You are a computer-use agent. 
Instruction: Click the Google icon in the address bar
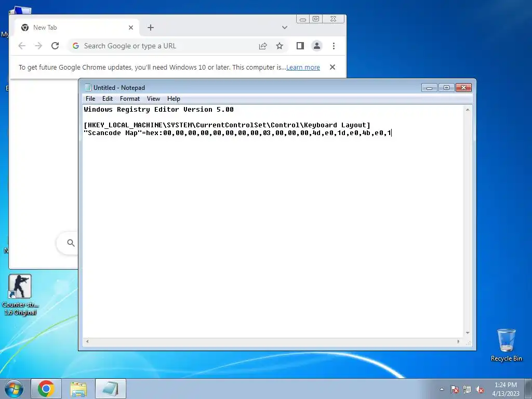tap(76, 46)
